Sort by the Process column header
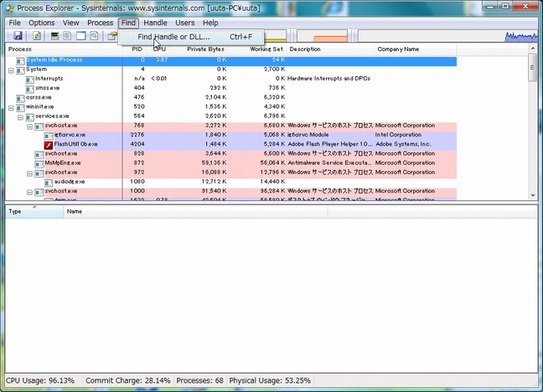The height and width of the screenshot is (392, 543). [x=64, y=49]
